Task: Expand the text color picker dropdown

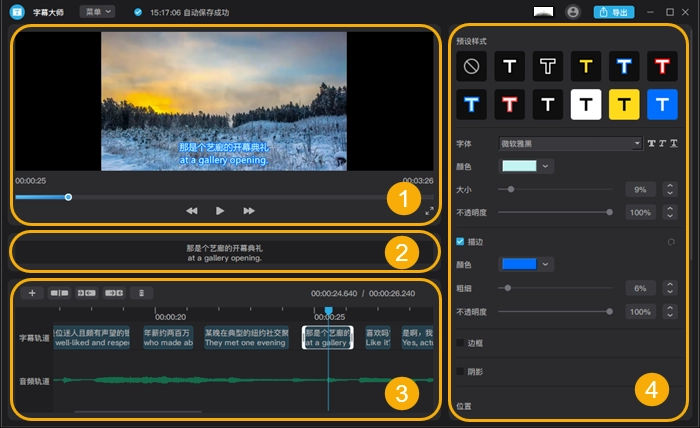Action: point(547,166)
